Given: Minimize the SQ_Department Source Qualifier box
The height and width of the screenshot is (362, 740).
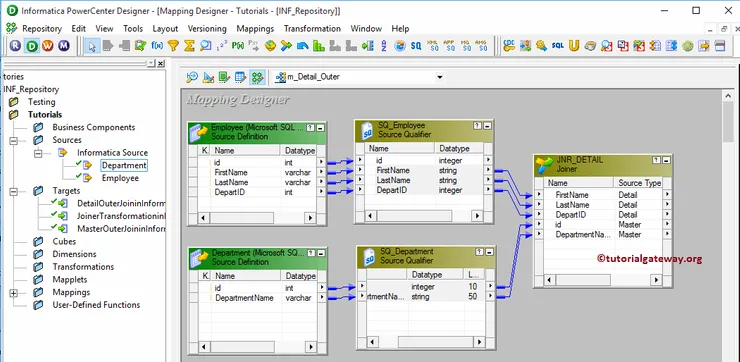Looking at the screenshot, I should pyautogui.click(x=489, y=252).
